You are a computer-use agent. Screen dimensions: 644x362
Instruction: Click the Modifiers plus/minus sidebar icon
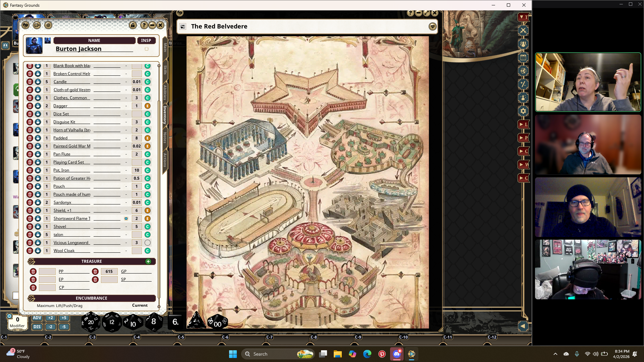(523, 84)
